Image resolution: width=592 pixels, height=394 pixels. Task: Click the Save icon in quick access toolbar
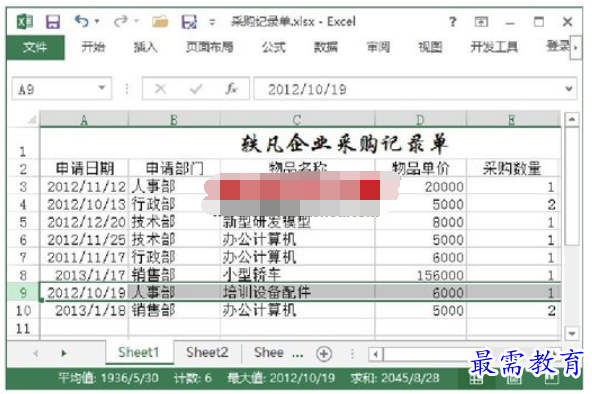[53, 22]
